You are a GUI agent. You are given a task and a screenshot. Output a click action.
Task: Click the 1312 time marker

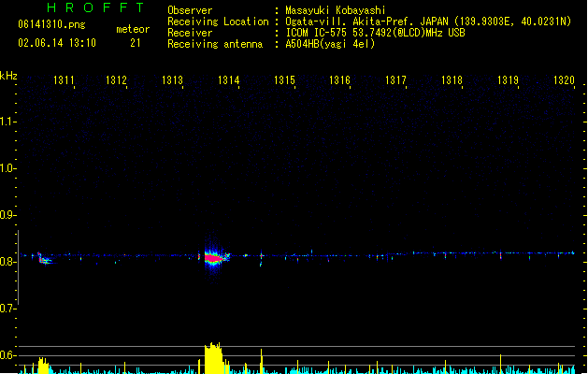tap(116, 80)
